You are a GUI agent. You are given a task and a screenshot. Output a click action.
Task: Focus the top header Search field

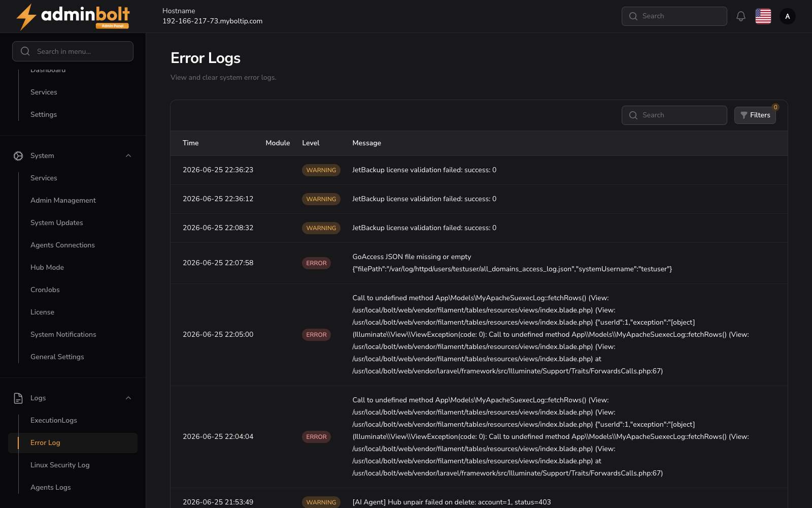[674, 16]
